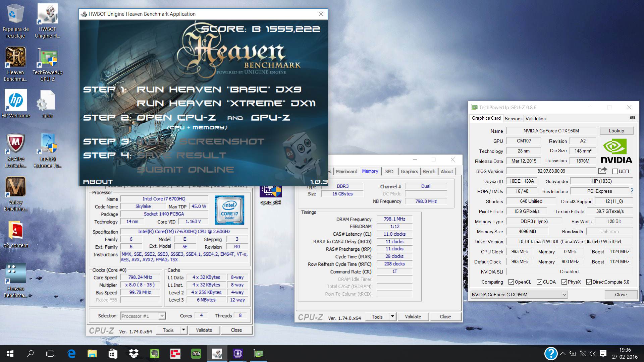
Task: Toggle the OpenCL checkbox
Action: point(511,282)
